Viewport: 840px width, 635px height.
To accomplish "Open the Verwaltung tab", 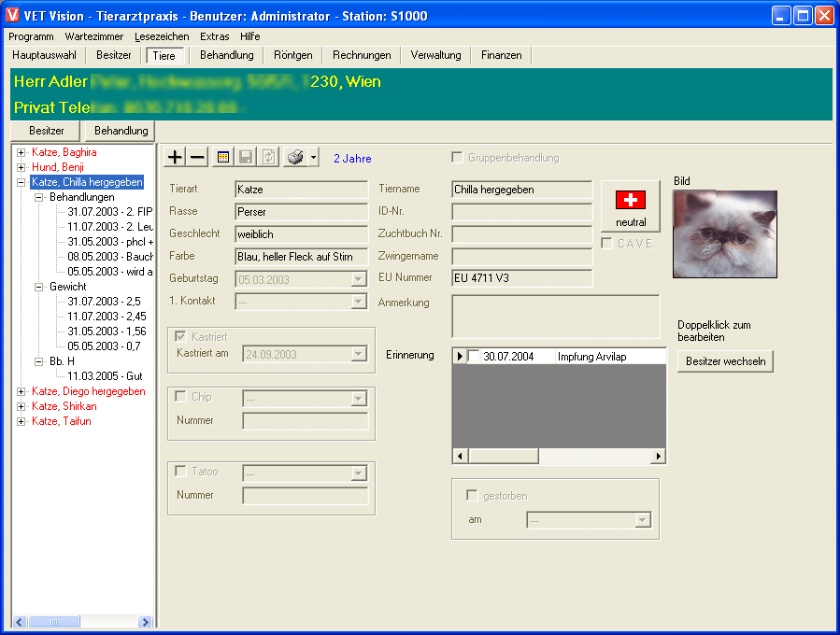I will [x=435, y=55].
